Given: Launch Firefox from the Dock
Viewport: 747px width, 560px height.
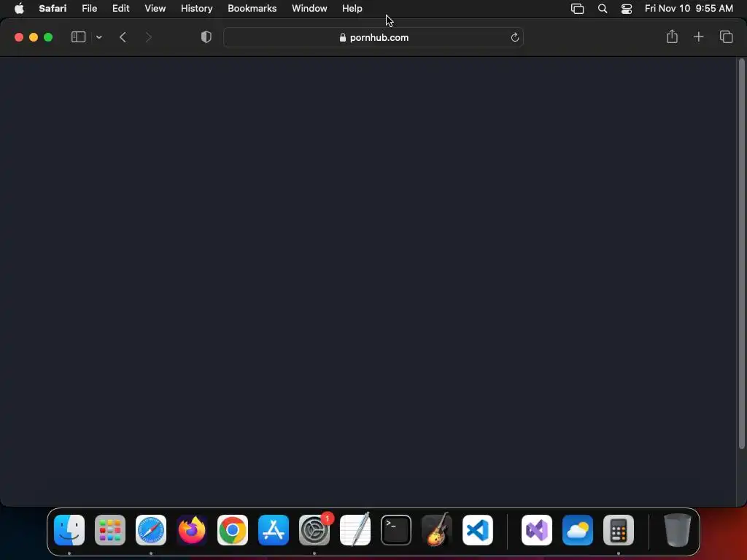Looking at the screenshot, I should [x=192, y=530].
